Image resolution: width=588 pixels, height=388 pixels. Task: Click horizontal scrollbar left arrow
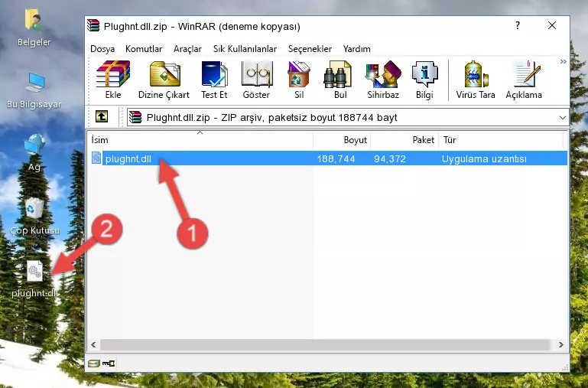pos(93,344)
